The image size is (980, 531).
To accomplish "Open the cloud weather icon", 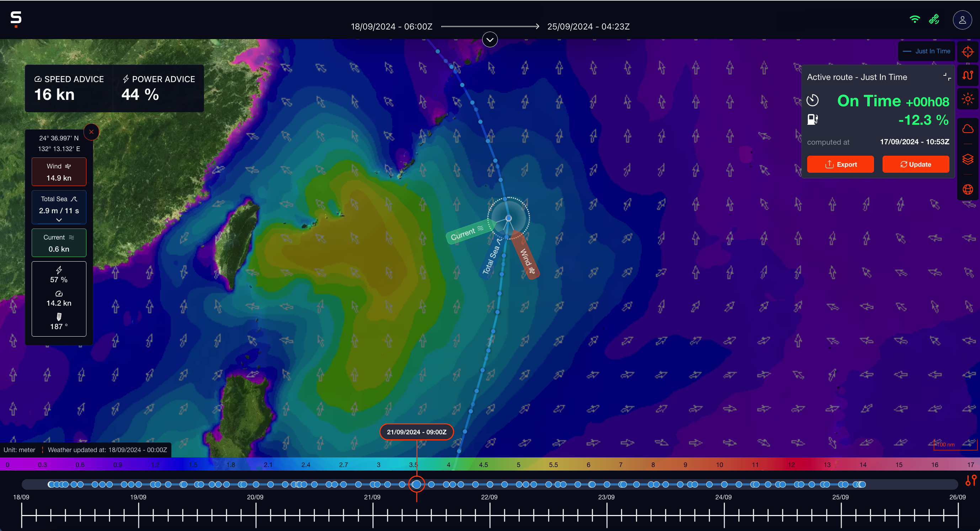I will pyautogui.click(x=968, y=129).
